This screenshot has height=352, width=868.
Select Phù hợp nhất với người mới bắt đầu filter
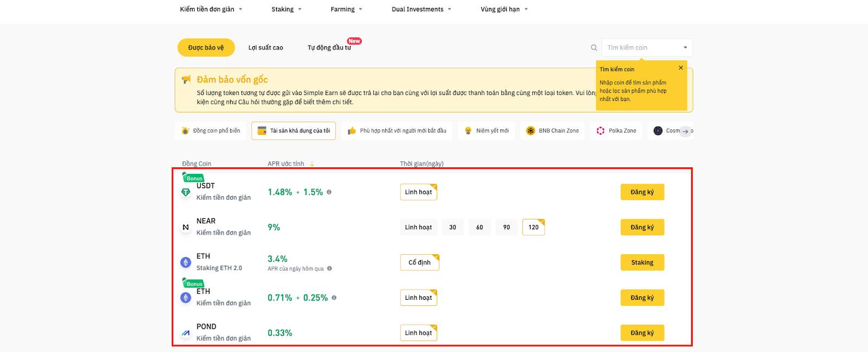pos(397,131)
